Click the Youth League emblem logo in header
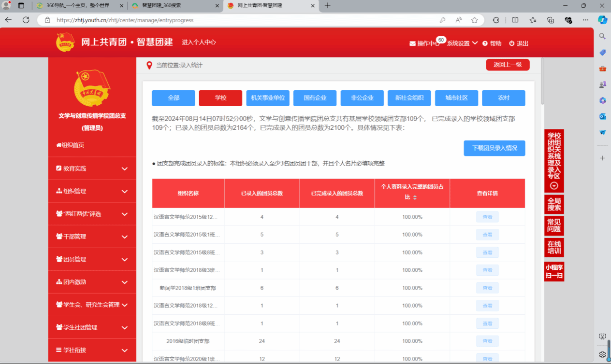 pos(65,42)
